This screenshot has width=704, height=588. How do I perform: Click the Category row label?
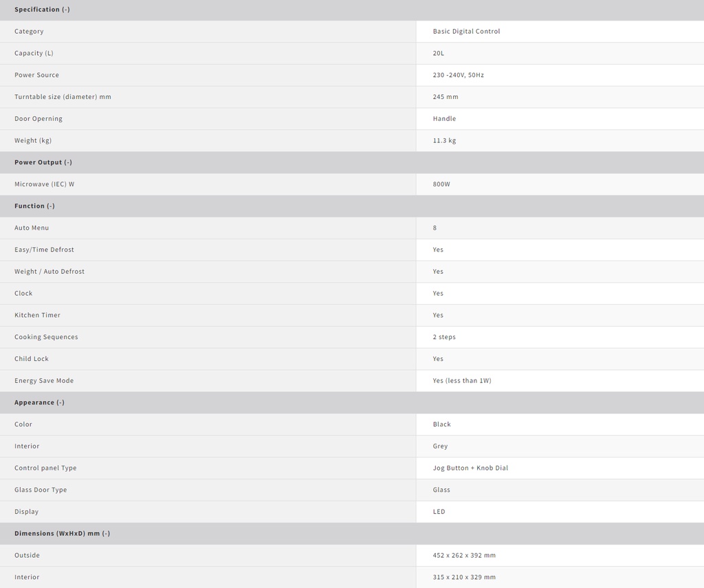coord(29,32)
